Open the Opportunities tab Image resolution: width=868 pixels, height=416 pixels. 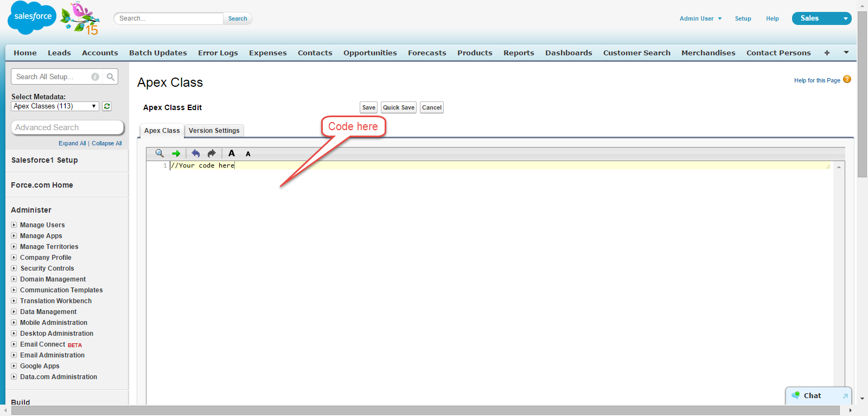point(370,53)
